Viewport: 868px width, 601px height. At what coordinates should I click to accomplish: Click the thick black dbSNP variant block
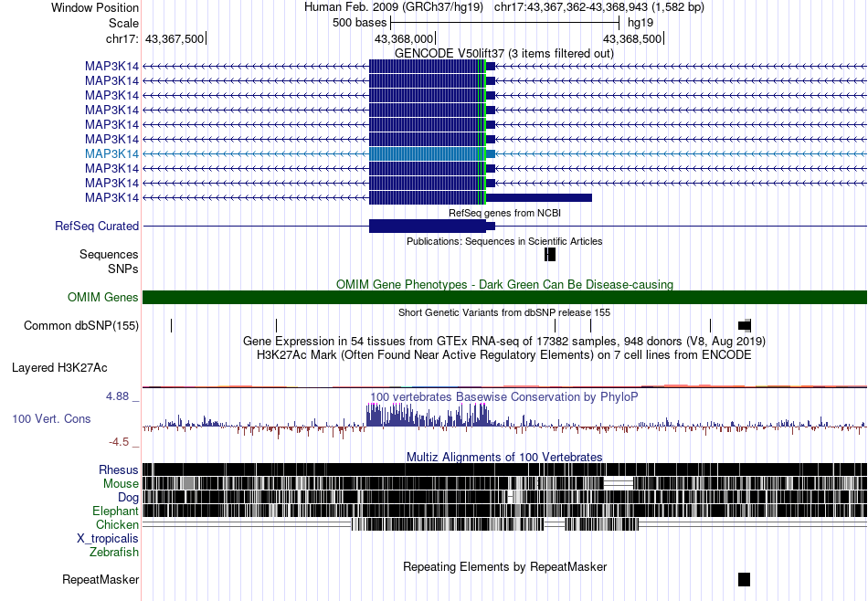coord(745,325)
